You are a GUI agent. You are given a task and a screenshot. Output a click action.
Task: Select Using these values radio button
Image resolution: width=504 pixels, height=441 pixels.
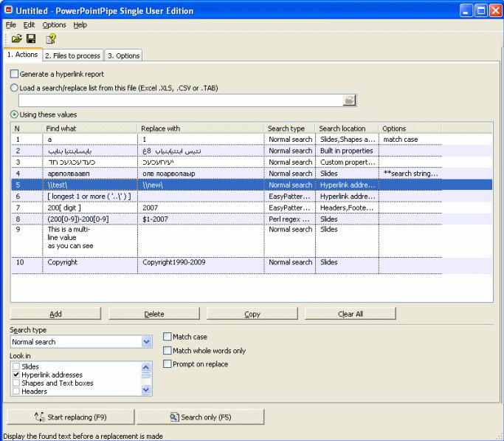pos(14,114)
